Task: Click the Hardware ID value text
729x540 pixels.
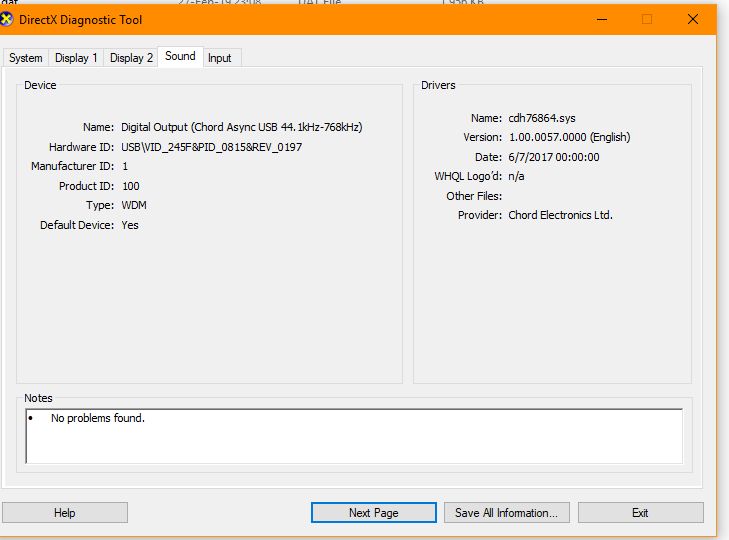Action: 211,147
